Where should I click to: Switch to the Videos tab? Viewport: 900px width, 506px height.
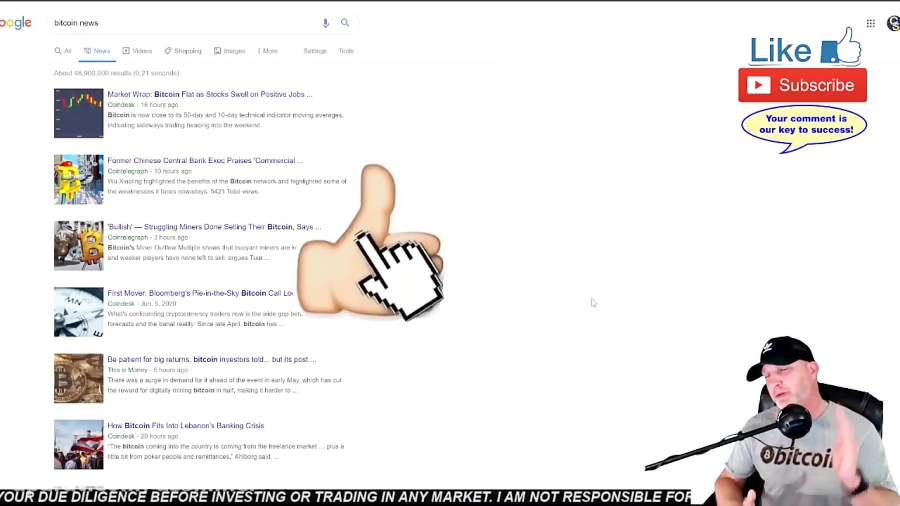137,51
